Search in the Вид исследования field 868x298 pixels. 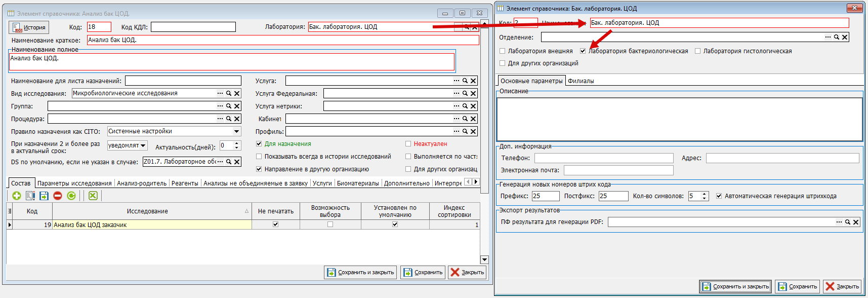[x=229, y=93]
